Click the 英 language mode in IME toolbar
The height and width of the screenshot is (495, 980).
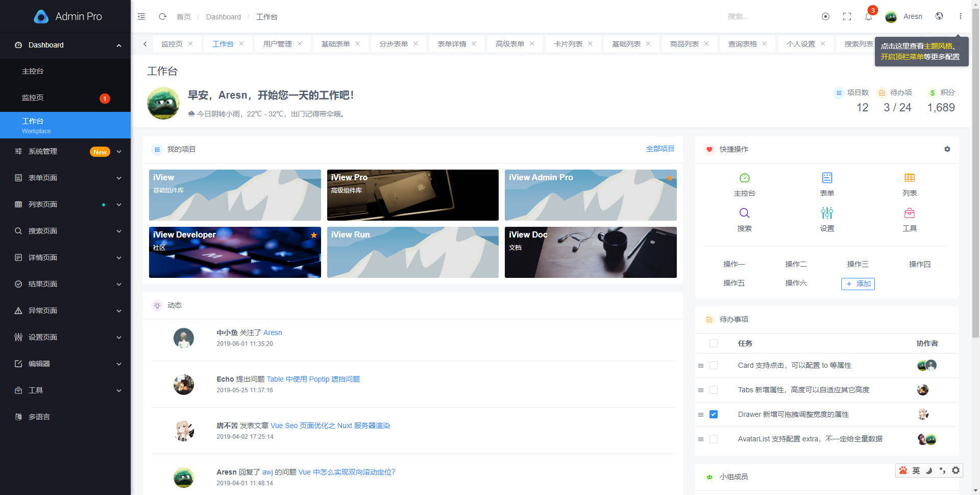tap(916, 470)
